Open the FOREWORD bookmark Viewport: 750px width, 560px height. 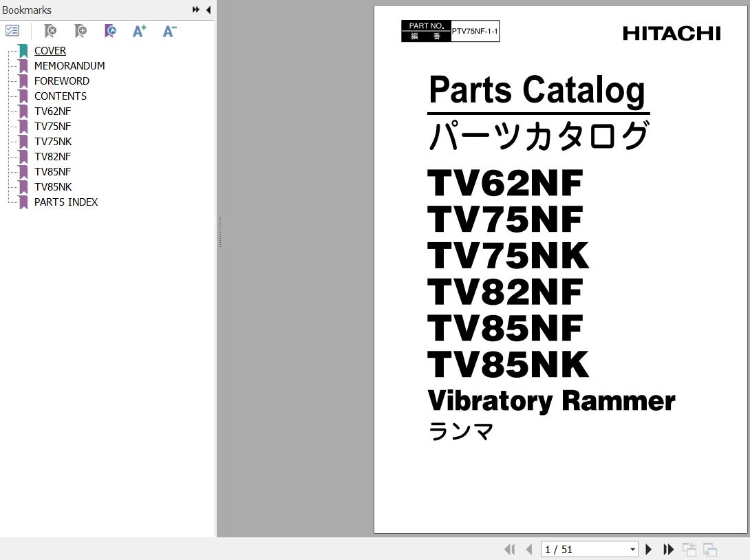point(62,80)
